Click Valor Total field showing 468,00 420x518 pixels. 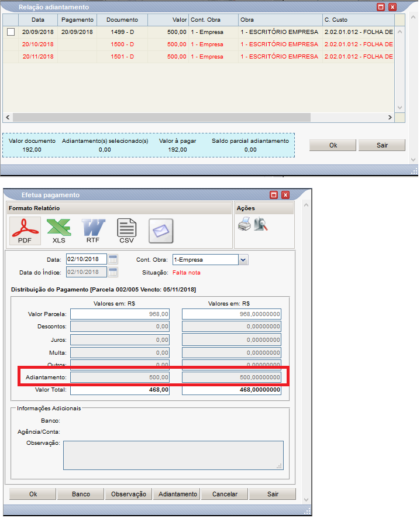[x=120, y=390]
